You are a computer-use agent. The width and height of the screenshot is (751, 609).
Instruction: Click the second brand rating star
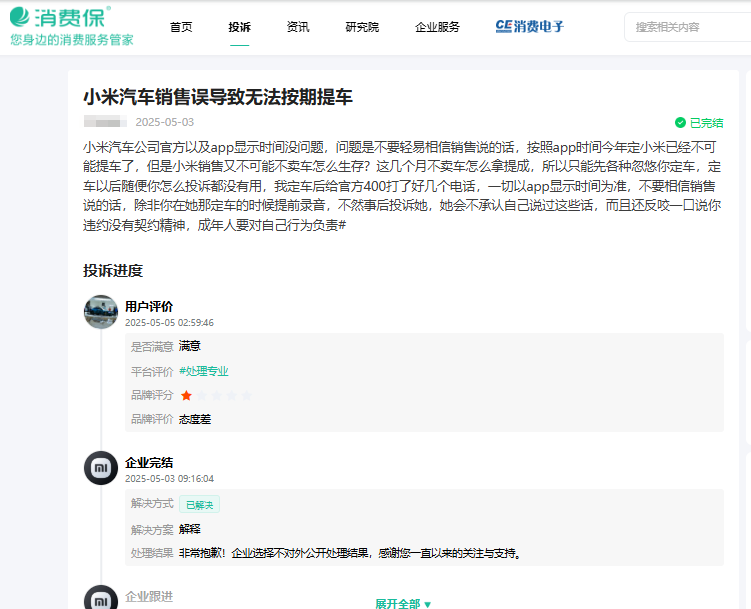(202, 395)
